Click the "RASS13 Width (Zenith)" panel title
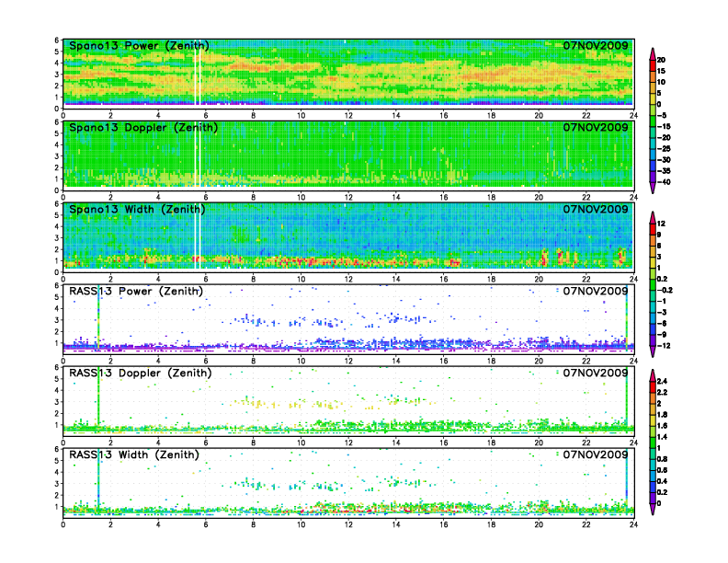 pyautogui.click(x=133, y=454)
